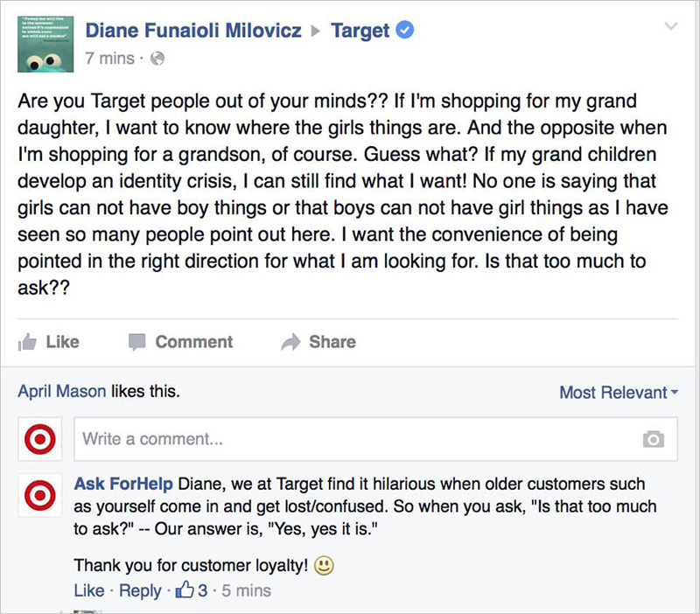Click the Share arrow icon
700x614 pixels.
(291, 342)
